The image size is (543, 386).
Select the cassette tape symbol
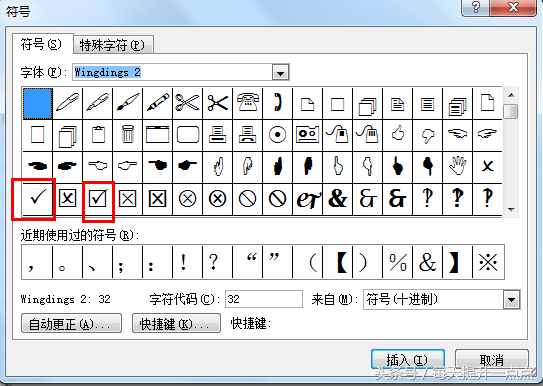coord(308,135)
